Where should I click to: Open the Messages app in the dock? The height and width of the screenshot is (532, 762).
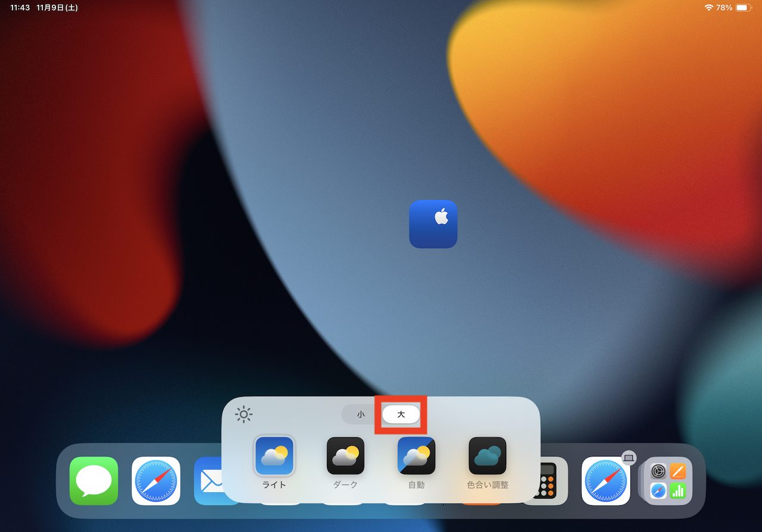coord(94,481)
